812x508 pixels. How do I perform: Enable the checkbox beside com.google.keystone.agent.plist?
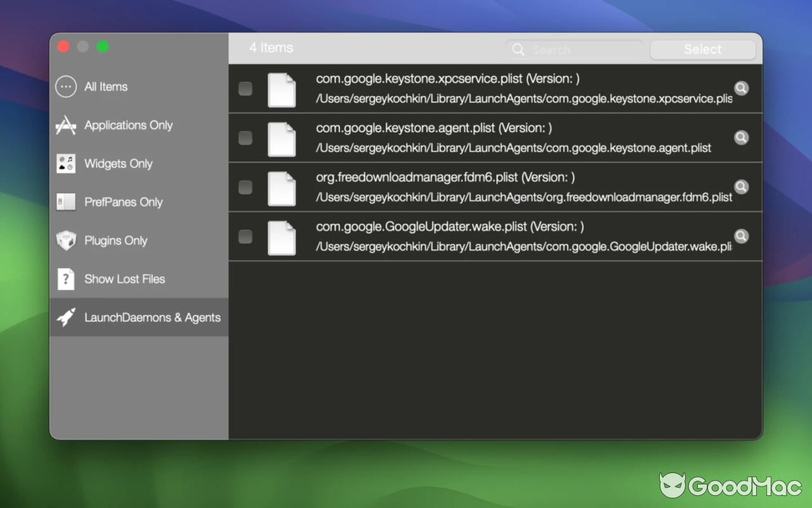[245, 138]
